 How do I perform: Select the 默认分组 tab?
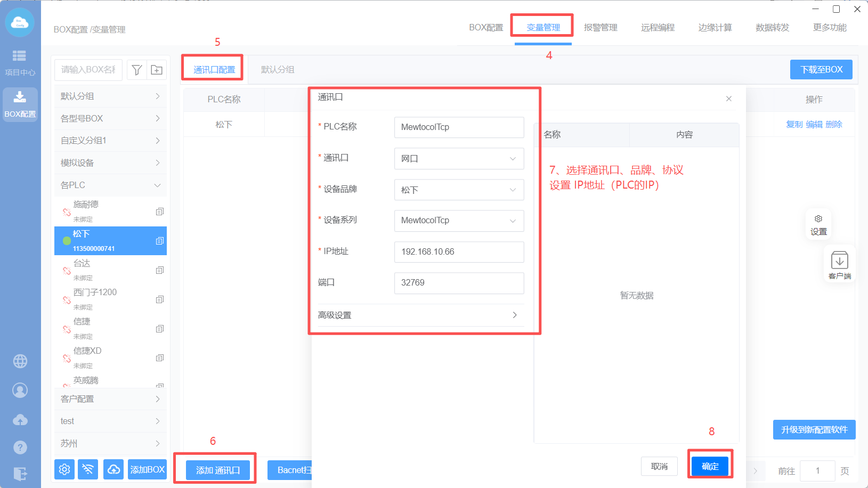pyautogui.click(x=278, y=70)
